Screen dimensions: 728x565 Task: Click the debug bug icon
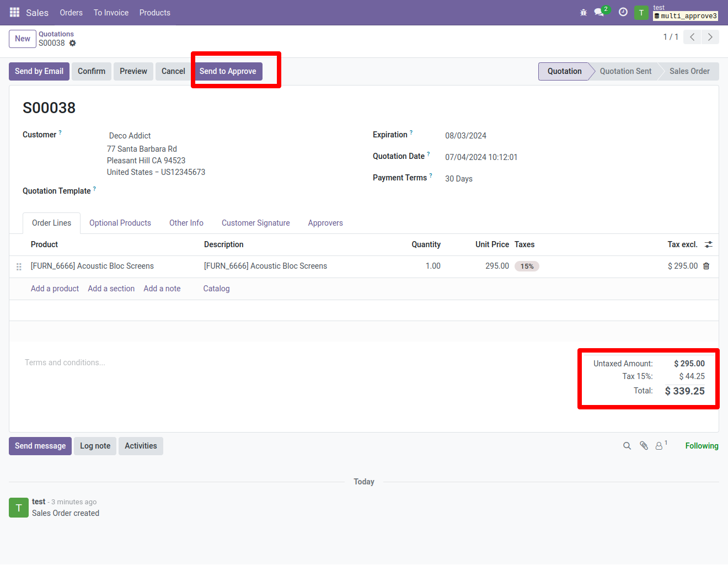point(584,12)
